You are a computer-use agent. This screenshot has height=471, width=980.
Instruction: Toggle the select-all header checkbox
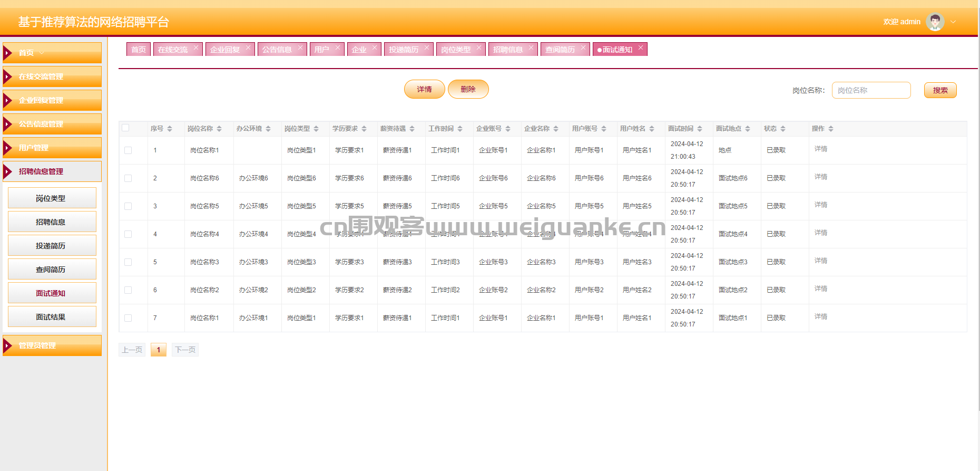(125, 128)
